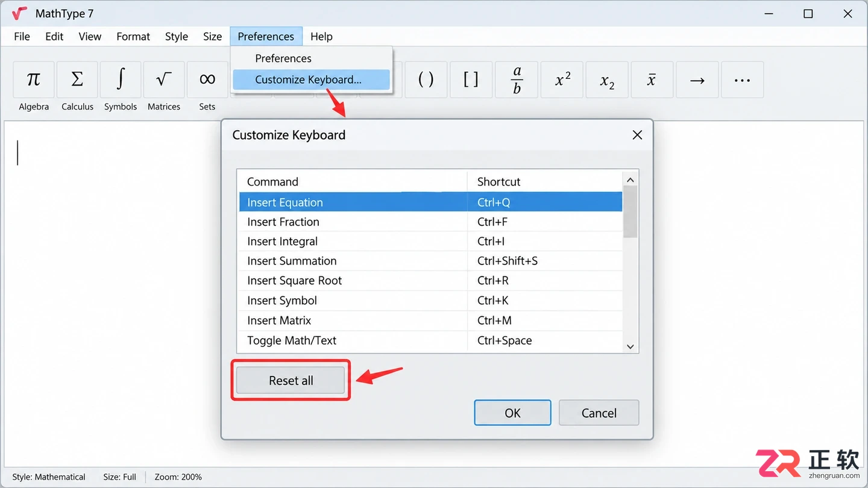Confirm the dialog with OK
The height and width of the screenshot is (488, 868).
(512, 413)
